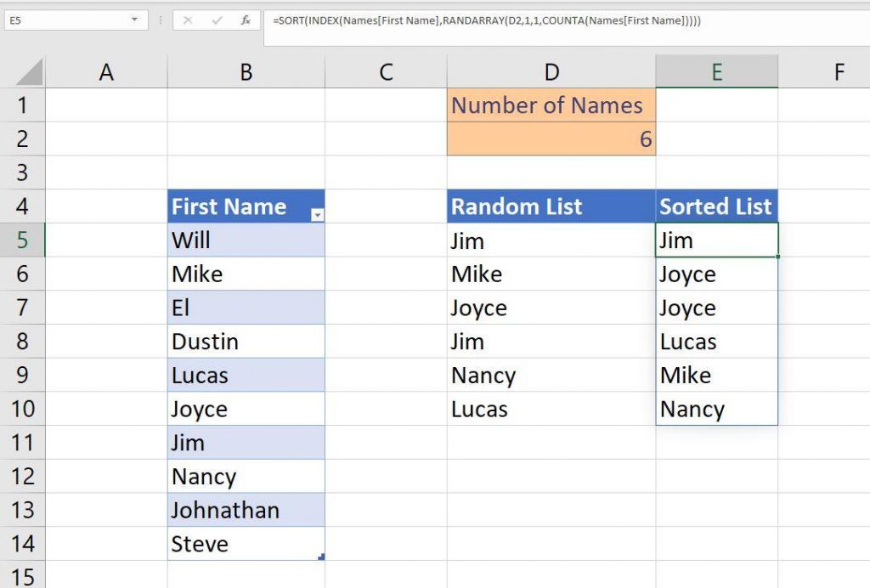Screen dimensions: 870x588
Task: Click the Cancel X beside the formula bar
Action: (189, 20)
